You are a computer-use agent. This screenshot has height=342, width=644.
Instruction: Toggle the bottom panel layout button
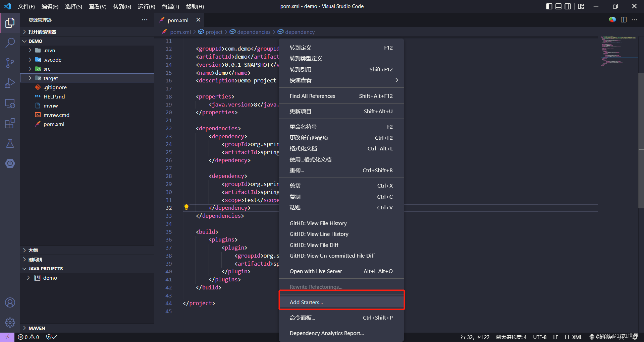coord(558,6)
